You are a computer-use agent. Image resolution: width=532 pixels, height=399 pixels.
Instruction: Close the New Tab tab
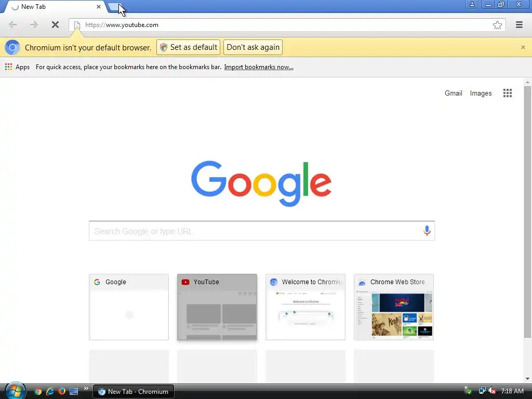[98, 7]
